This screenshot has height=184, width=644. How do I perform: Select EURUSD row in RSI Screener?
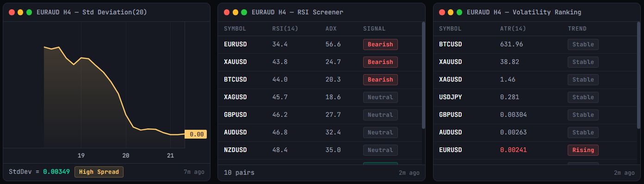320,44
